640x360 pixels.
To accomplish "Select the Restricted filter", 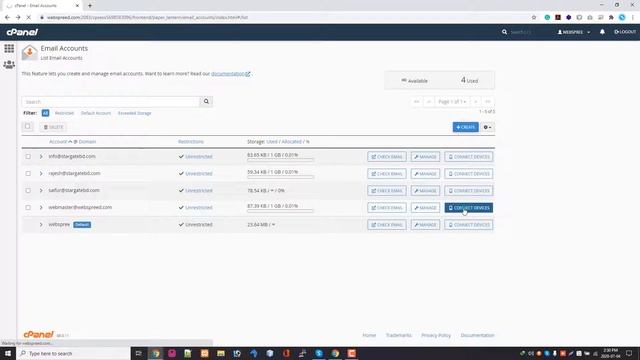I will (64, 113).
